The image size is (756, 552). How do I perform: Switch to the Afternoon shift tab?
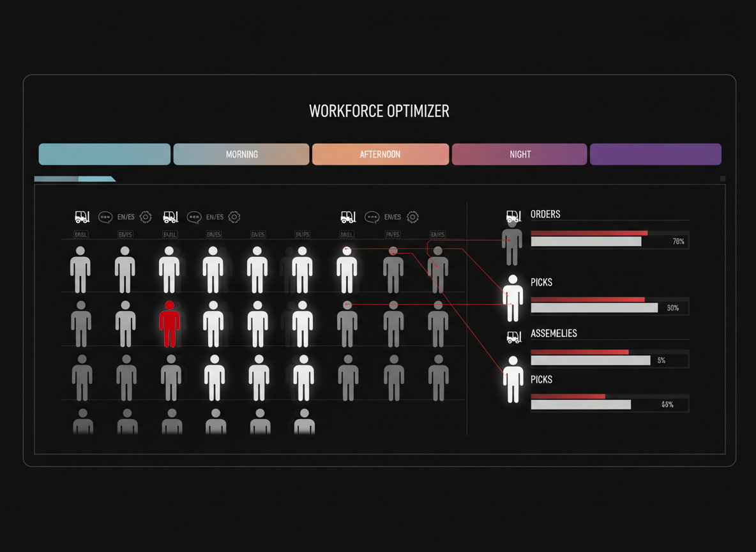(x=381, y=155)
